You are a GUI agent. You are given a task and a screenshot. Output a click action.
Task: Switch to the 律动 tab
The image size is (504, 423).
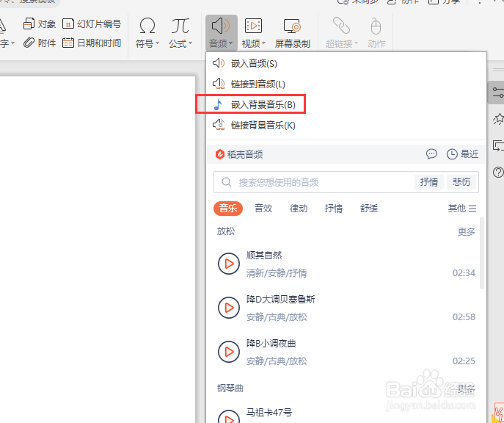299,208
